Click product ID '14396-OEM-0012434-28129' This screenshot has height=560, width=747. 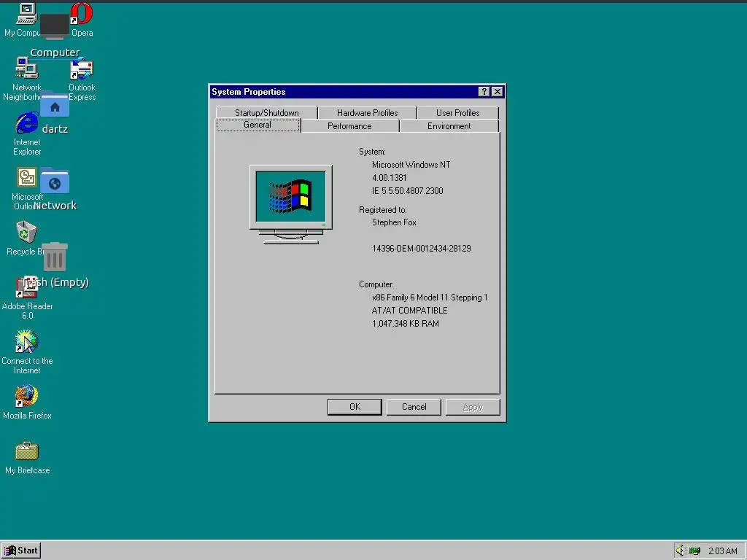pos(421,249)
